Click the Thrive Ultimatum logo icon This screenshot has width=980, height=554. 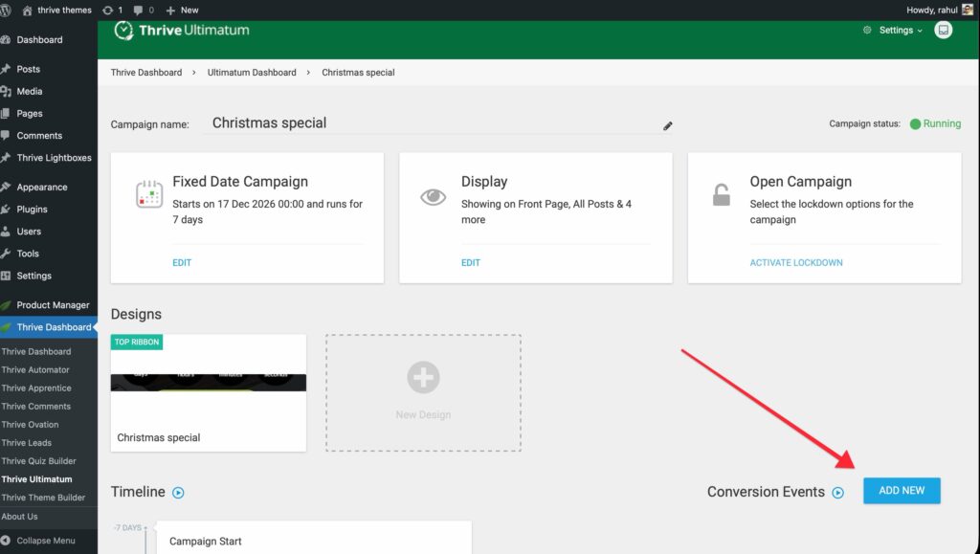coord(123,30)
